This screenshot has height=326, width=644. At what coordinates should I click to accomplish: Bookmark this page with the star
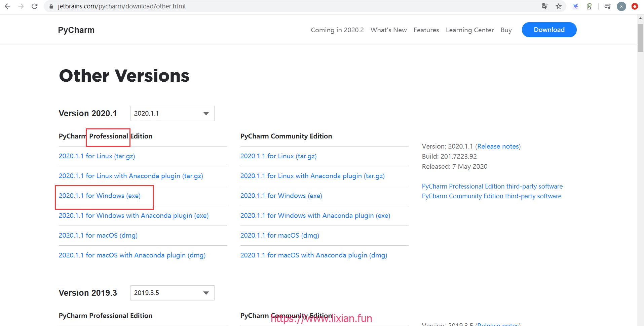click(559, 6)
